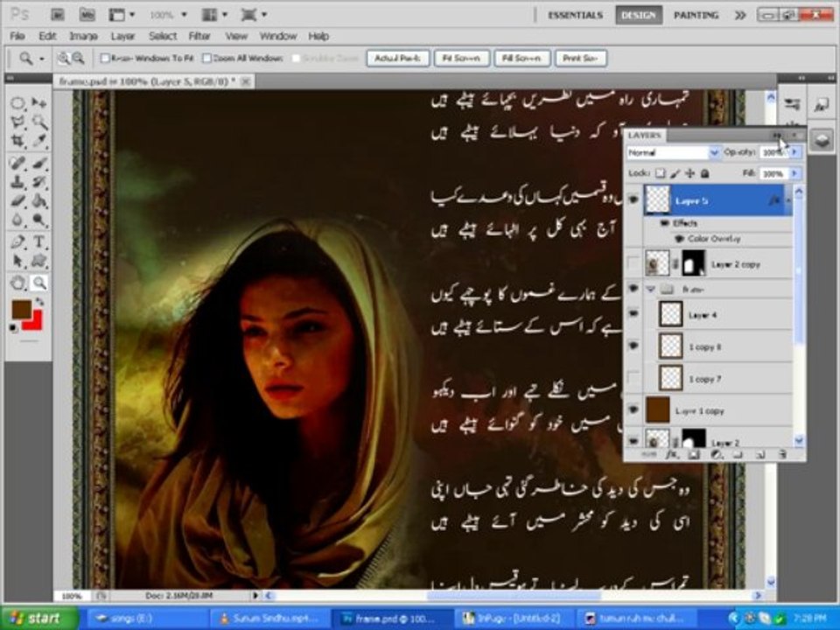Collapse Layer 5 effects list arrow
The image size is (840, 630).
click(788, 200)
